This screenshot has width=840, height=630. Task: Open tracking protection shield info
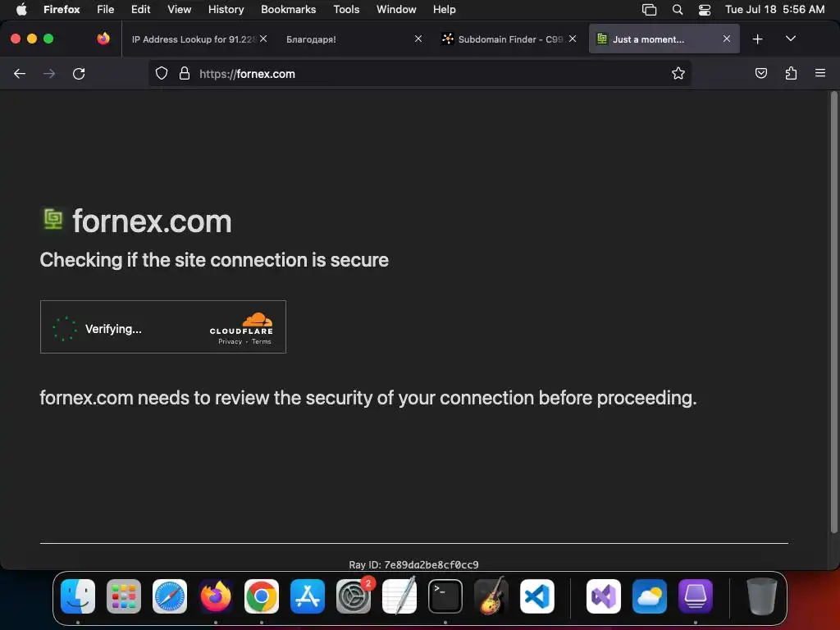(x=162, y=73)
